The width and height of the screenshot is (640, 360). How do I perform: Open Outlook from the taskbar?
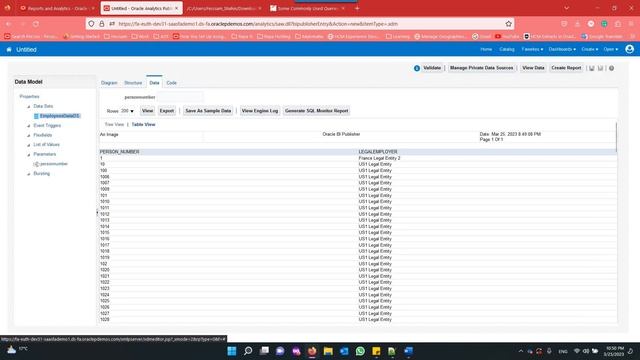point(344,351)
